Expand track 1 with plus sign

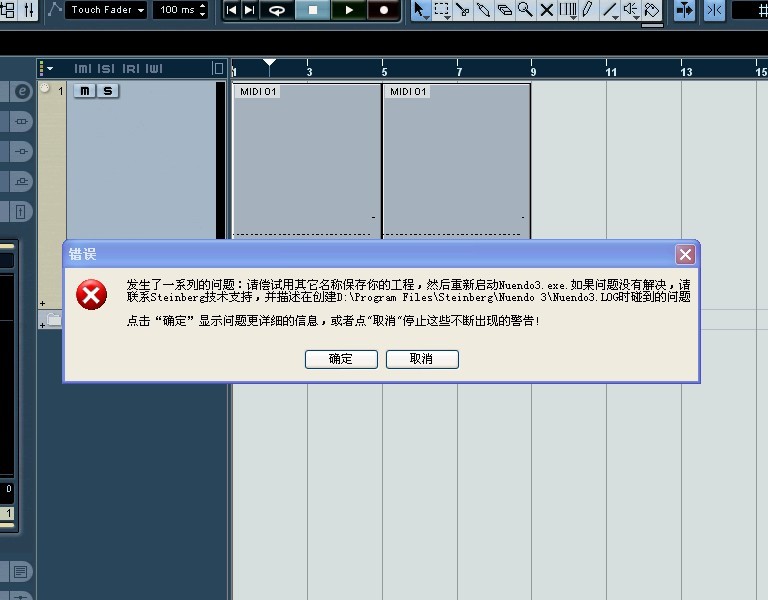43,304
